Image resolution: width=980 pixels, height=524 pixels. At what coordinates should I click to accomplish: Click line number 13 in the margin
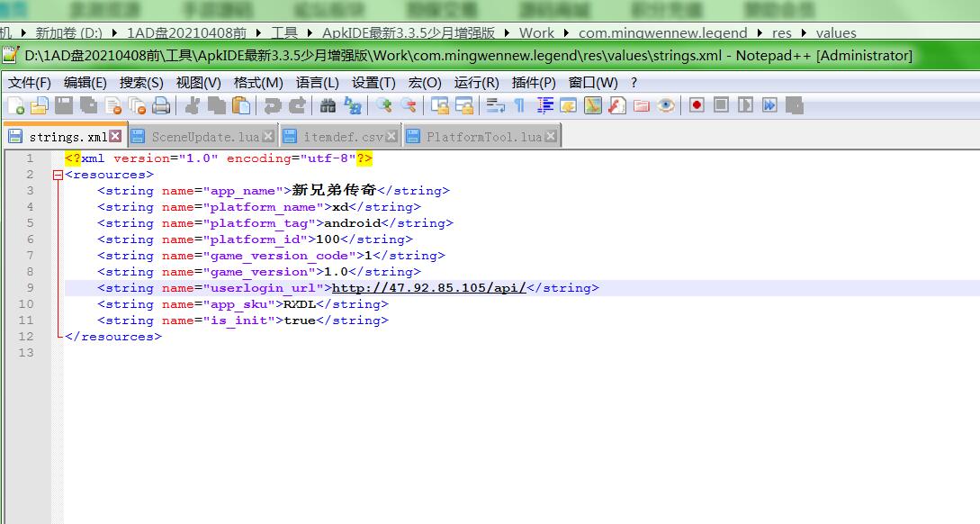[x=30, y=353]
